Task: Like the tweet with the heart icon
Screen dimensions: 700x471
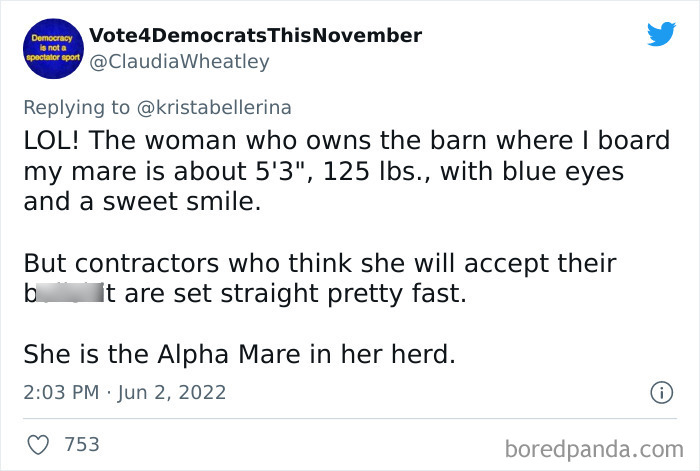Action: 36,443
